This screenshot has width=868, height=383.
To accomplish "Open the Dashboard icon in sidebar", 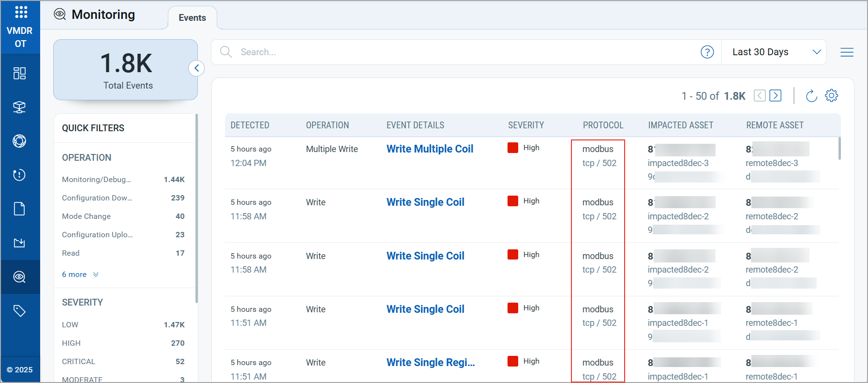I will tap(19, 73).
